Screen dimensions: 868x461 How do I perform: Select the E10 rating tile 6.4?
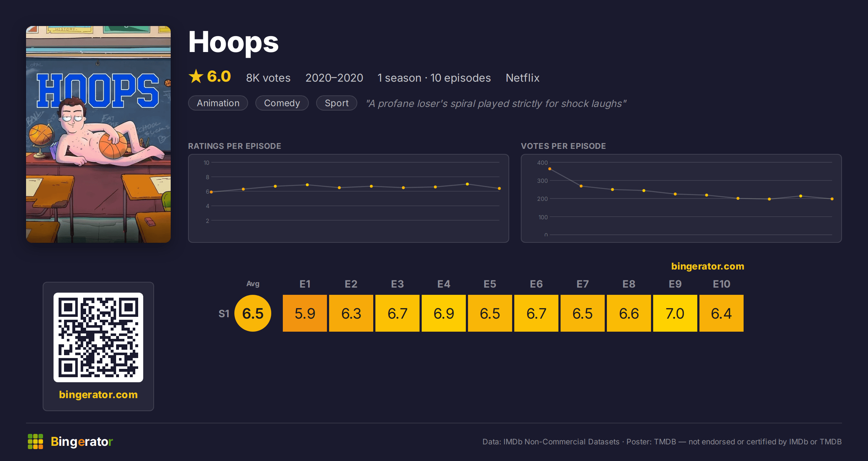pos(722,313)
